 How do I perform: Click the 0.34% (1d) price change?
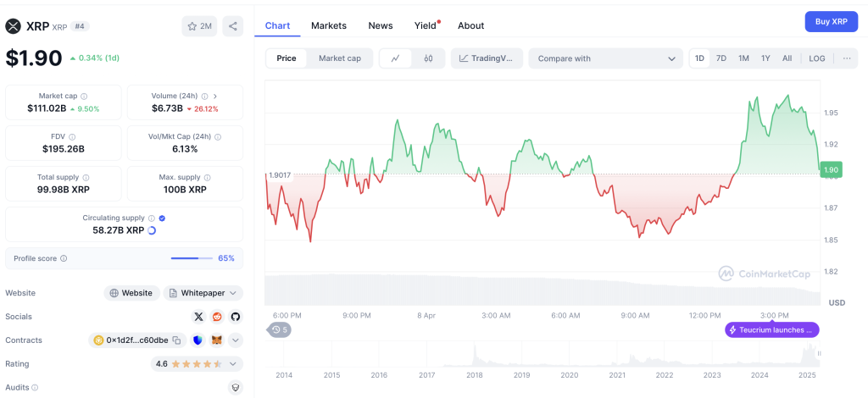pyautogui.click(x=95, y=58)
